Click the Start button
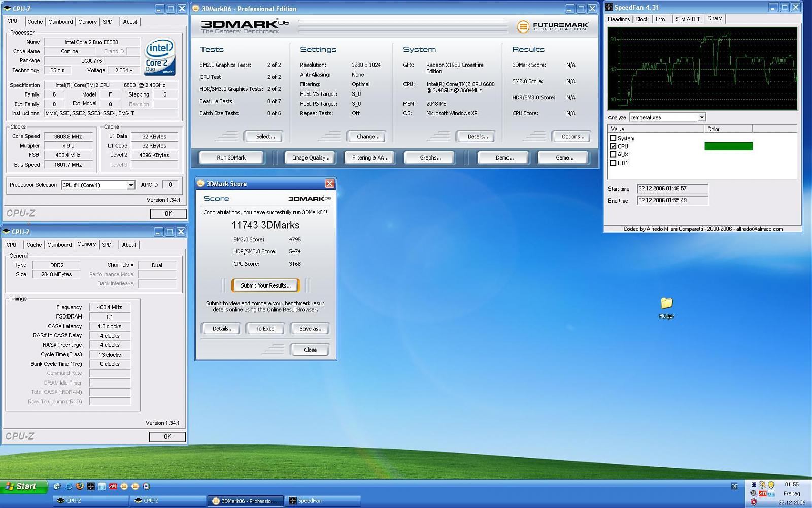Screen dimensions: 812x508 (24, 486)
